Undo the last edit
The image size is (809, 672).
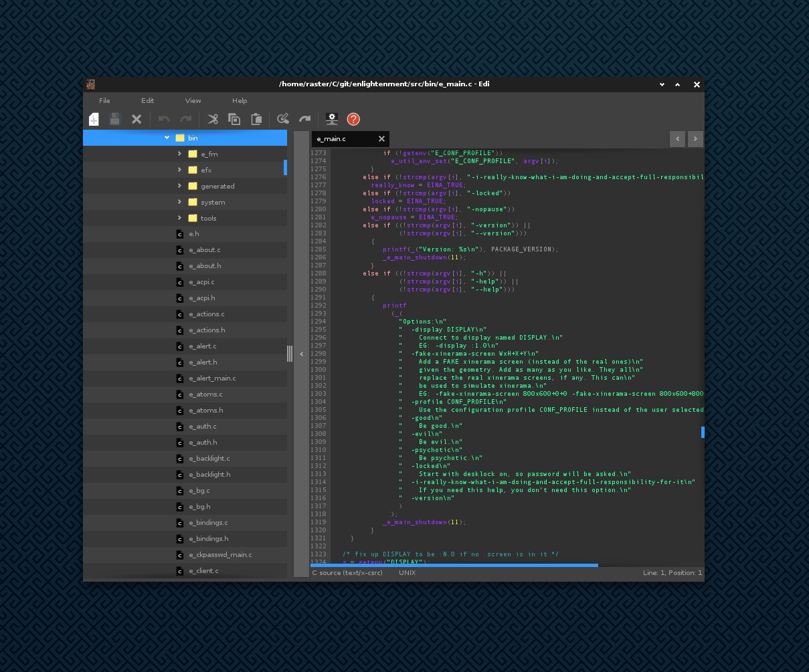click(x=165, y=119)
